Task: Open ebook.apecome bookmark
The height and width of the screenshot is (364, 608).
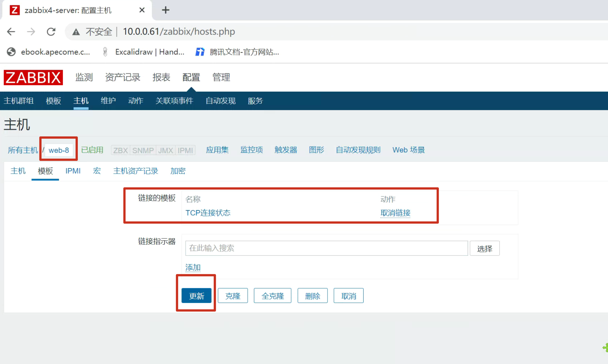Action: pyautogui.click(x=49, y=52)
